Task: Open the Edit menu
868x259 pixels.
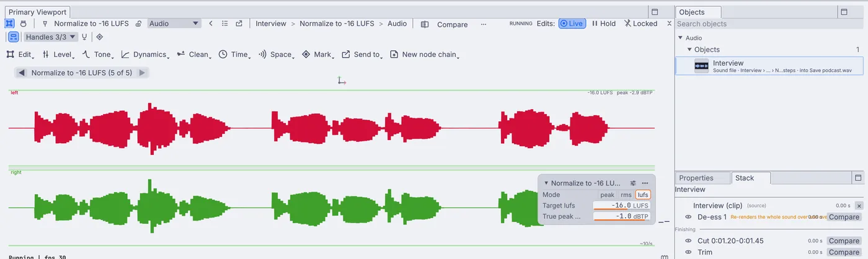Action: coord(20,55)
